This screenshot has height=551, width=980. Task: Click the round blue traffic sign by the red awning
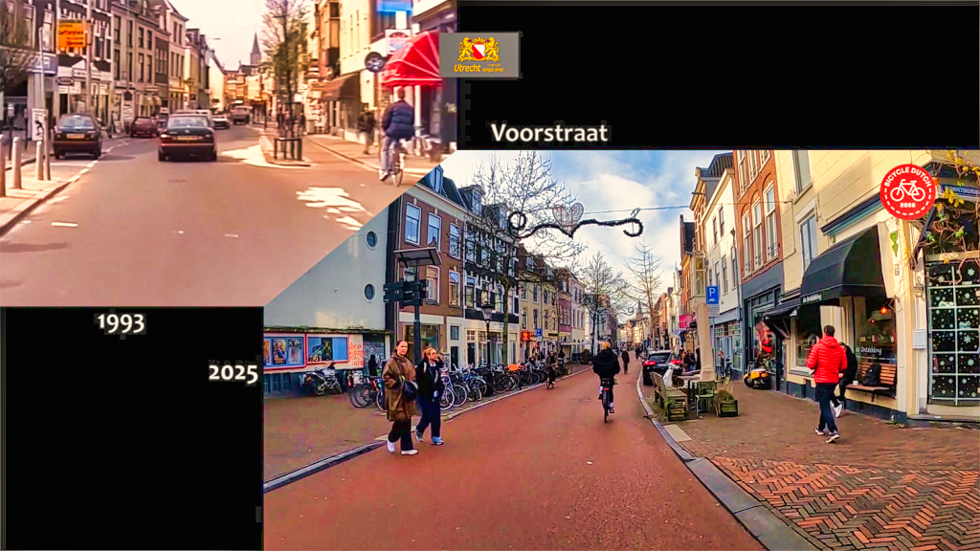[374, 62]
